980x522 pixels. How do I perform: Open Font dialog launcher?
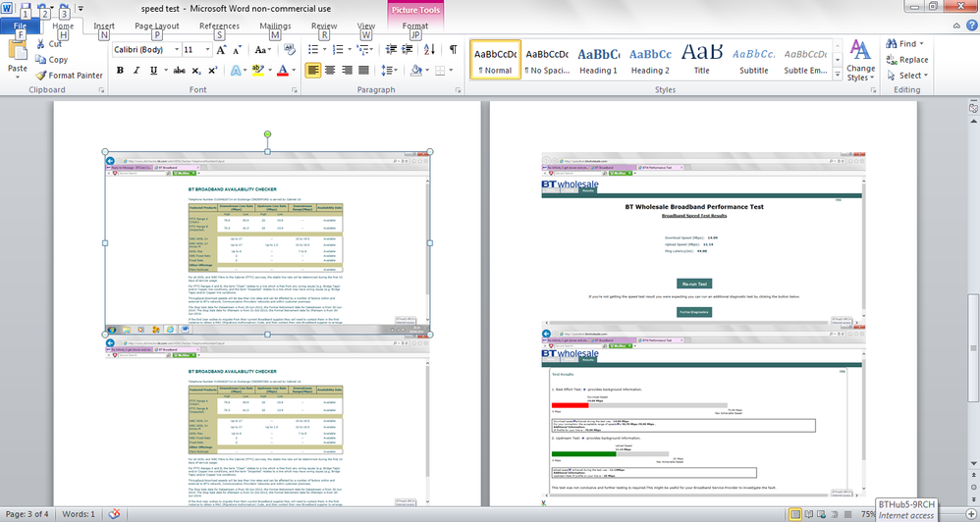point(295,90)
